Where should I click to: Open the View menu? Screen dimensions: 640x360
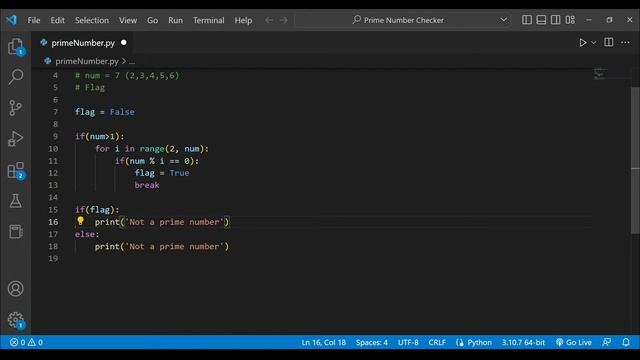pyautogui.click(x=128, y=20)
